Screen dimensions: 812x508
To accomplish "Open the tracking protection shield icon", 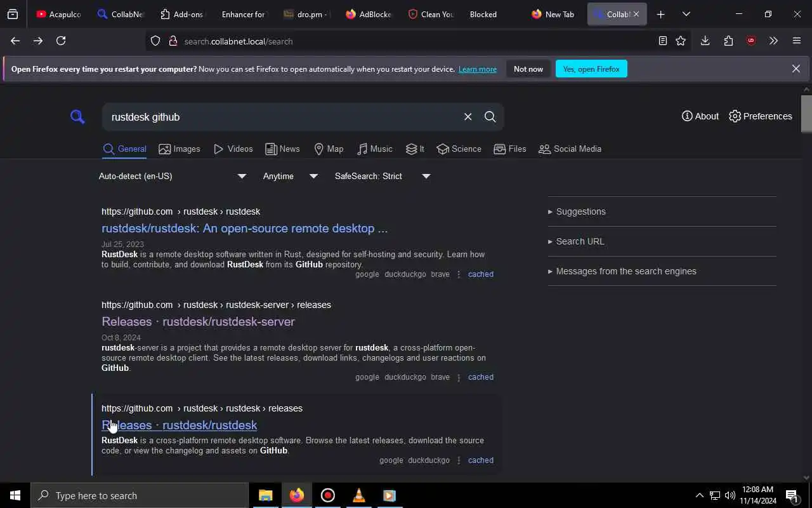I will pyautogui.click(x=155, y=41).
